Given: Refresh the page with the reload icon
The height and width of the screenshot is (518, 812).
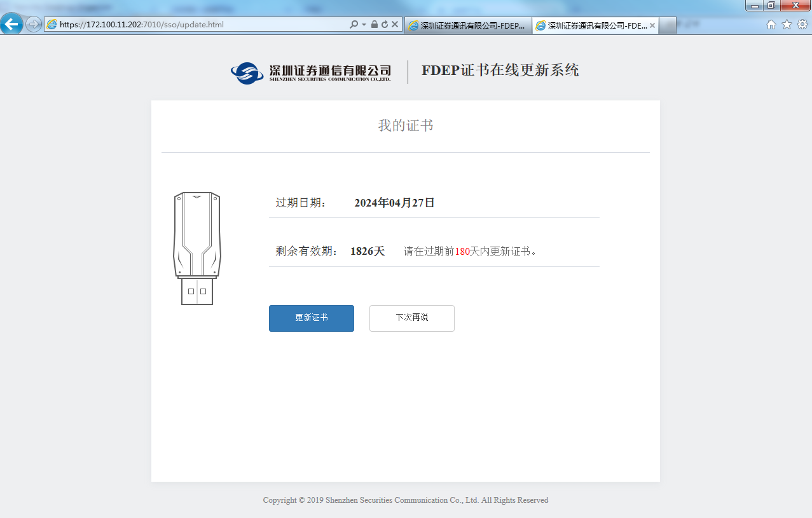Looking at the screenshot, I should coord(384,25).
